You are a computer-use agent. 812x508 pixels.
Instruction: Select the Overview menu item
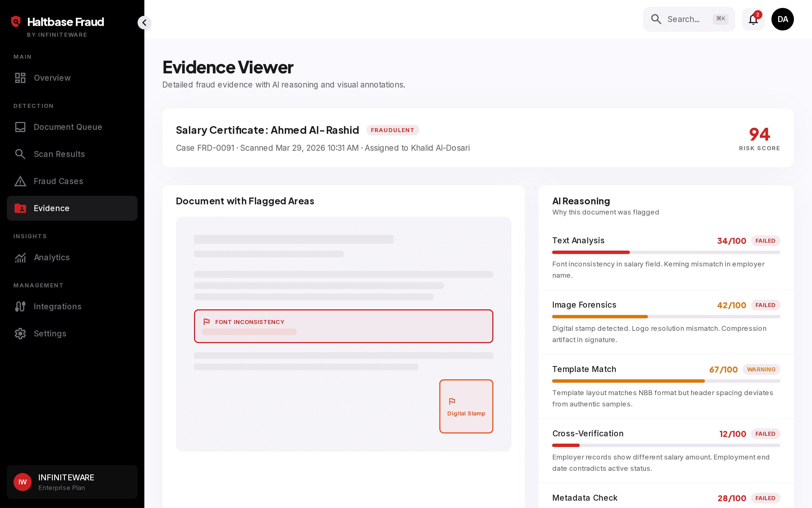[x=72, y=78]
